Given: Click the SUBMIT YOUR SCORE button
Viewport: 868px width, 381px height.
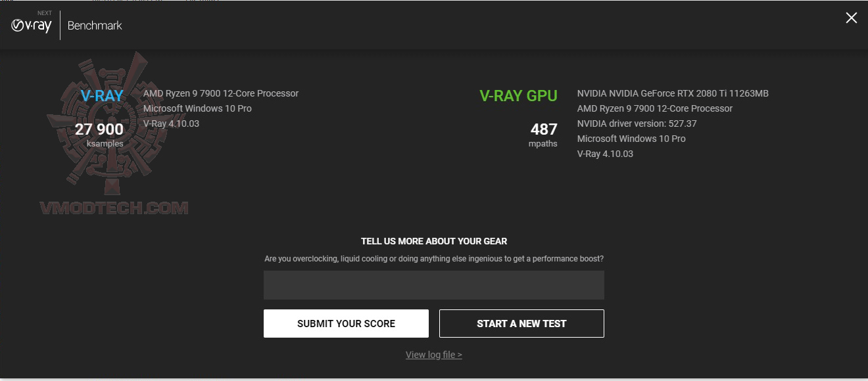Looking at the screenshot, I should (x=346, y=324).
